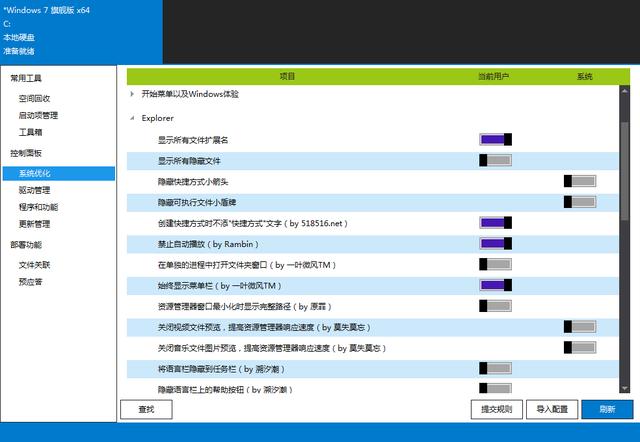Click the 准备就绪 status text
This screenshot has width=640, height=442.
(x=19, y=51)
